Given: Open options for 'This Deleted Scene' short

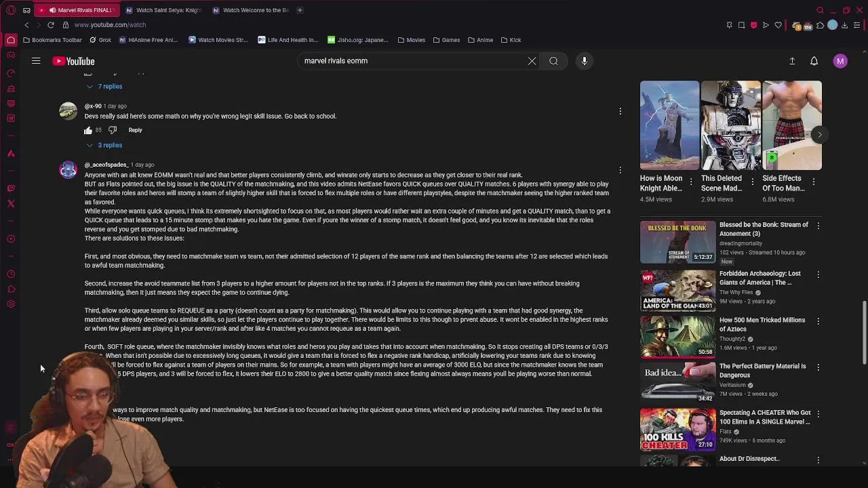Looking at the screenshot, I should [752, 182].
